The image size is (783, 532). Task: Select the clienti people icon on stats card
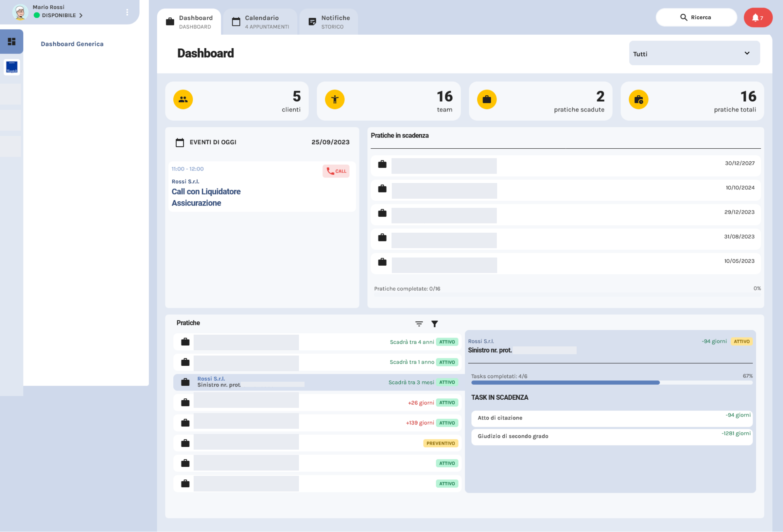(x=183, y=99)
